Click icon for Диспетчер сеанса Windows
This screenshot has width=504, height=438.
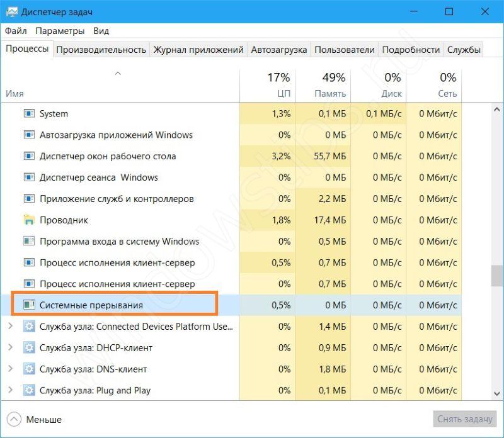pyautogui.click(x=29, y=177)
